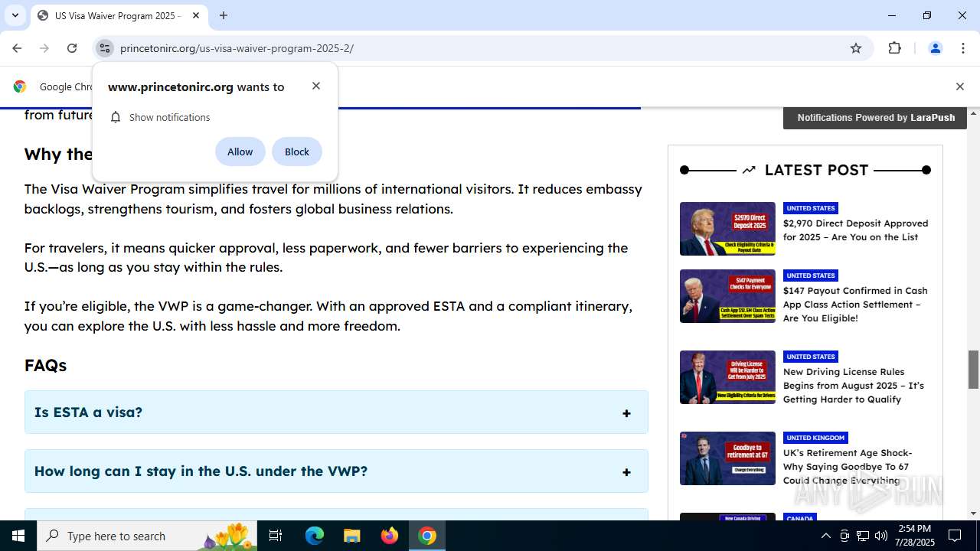Bookmark this page with the star
980x551 pixels.
pos(856,48)
